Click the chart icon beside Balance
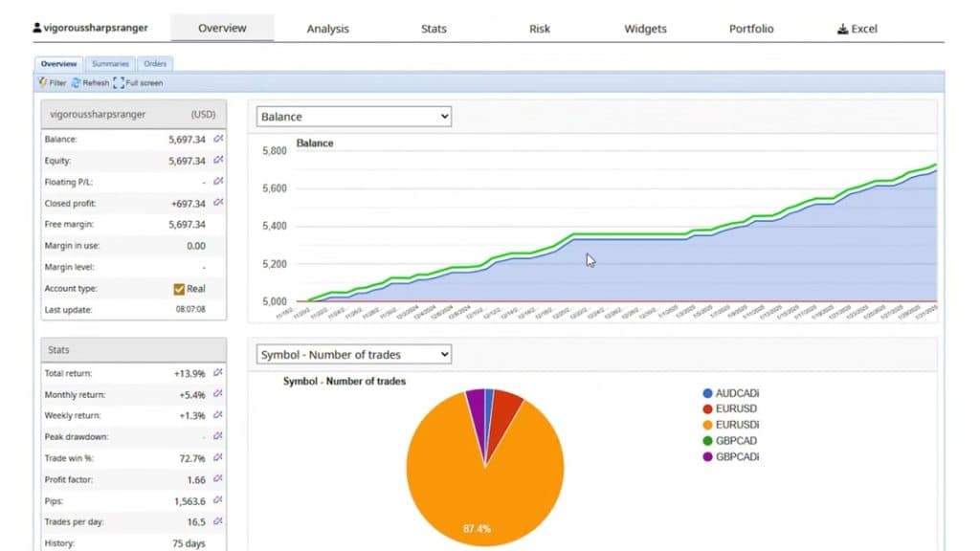This screenshot has width=980, height=551. (217, 140)
